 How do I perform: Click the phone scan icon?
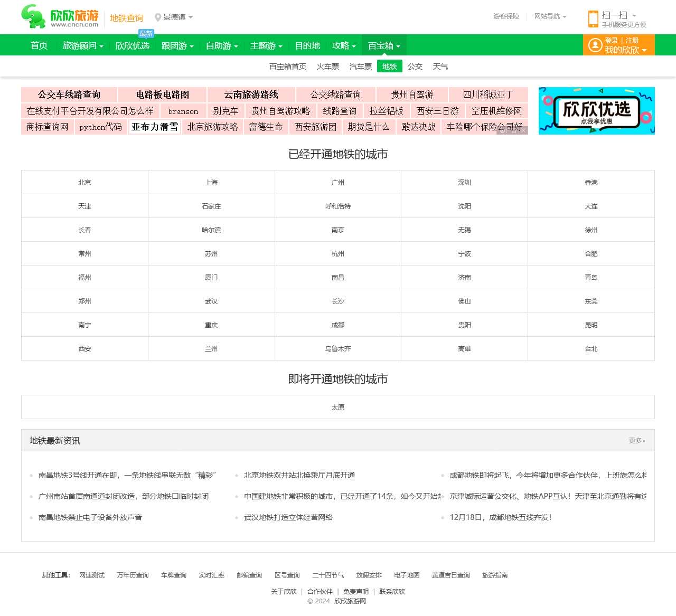[593, 19]
